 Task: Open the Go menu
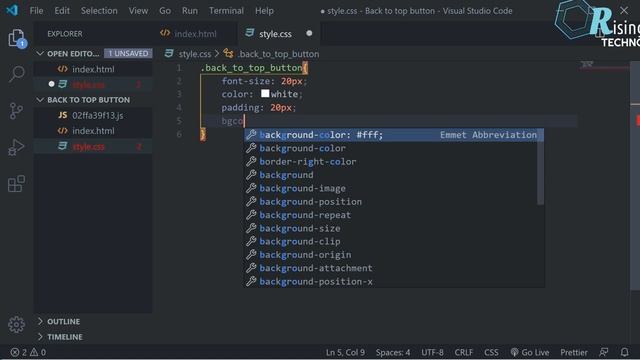point(165,11)
